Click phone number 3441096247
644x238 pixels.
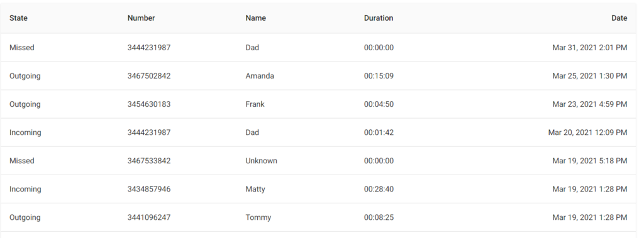[x=148, y=217]
